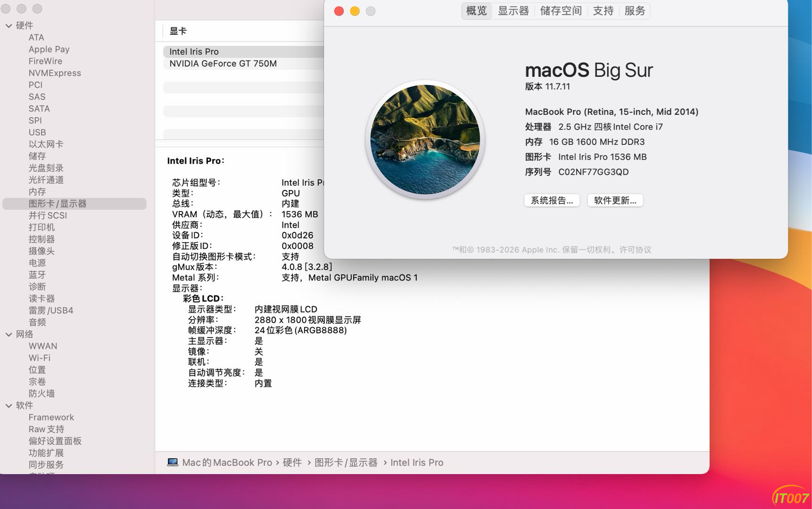
Task: Select NVIDIA GeForce GT 750M in the list
Action: tap(243, 64)
